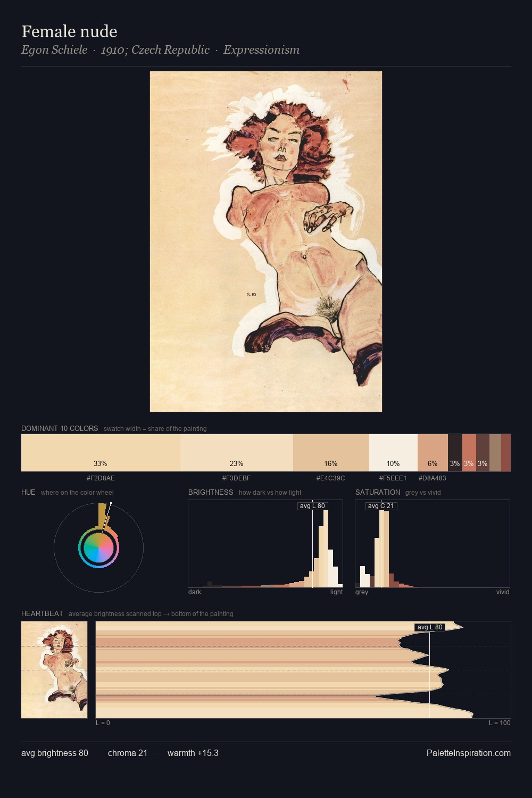The image size is (532, 798).
Task: Click the 'Expressionism' style label
Action: pyautogui.click(x=261, y=50)
